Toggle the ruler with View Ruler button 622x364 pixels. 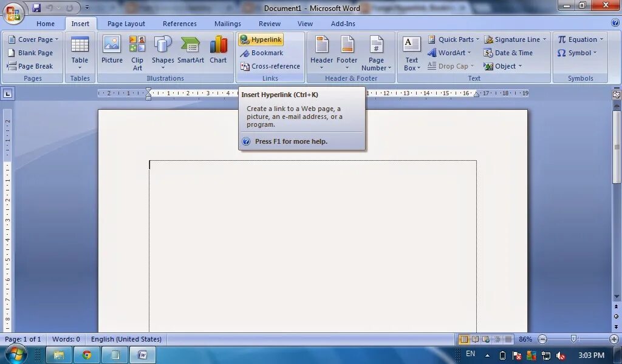(616, 94)
